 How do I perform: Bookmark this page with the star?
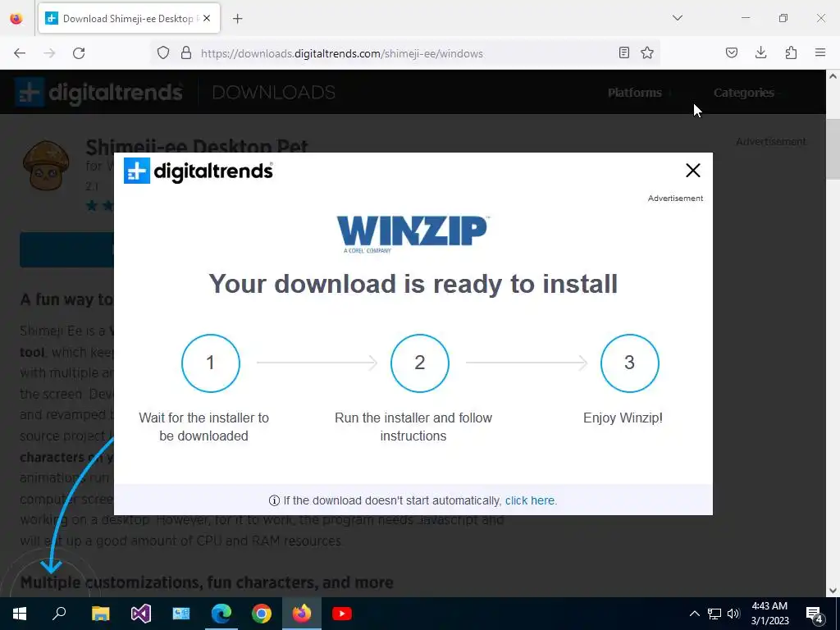(x=647, y=52)
